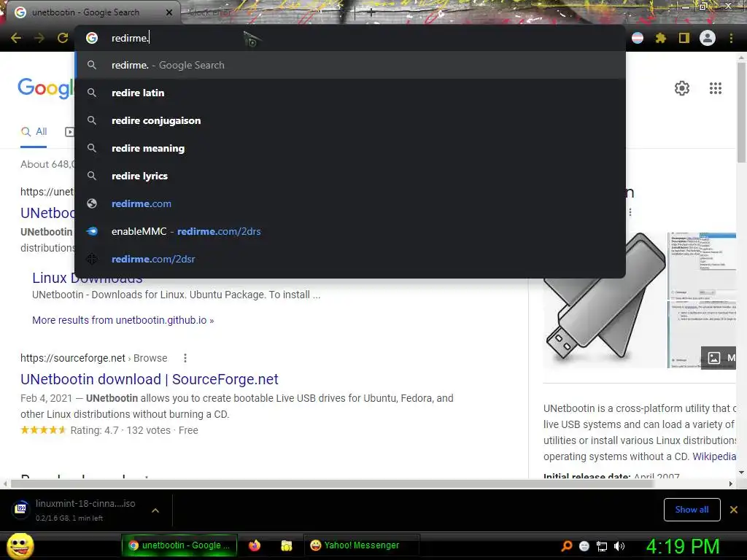Open the Wikipedia link in knowledge panel

tap(713, 456)
